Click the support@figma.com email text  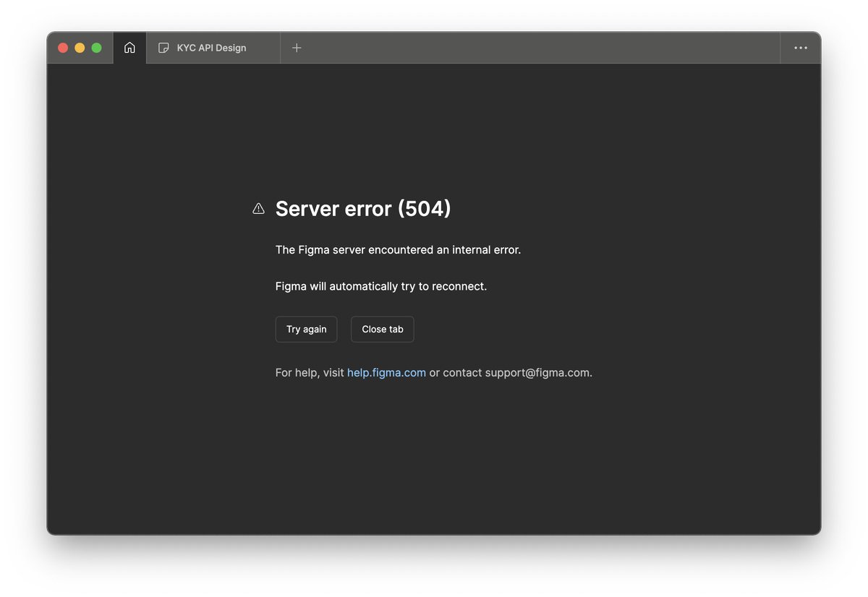point(538,373)
